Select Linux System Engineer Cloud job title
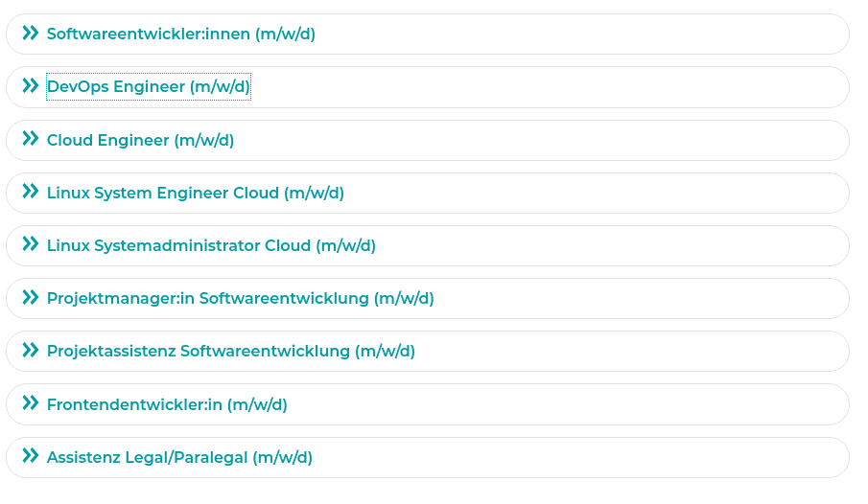The height and width of the screenshot is (504, 868). pos(196,194)
